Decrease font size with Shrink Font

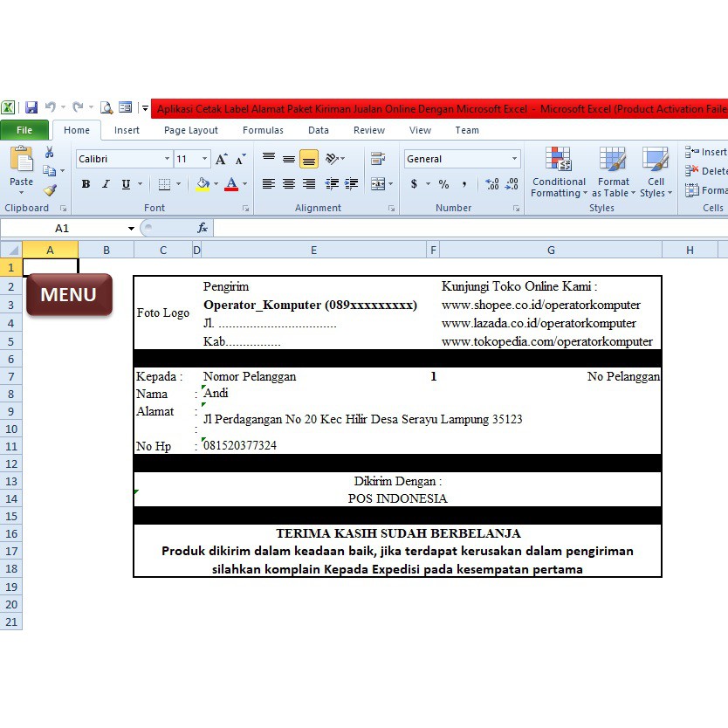240,159
